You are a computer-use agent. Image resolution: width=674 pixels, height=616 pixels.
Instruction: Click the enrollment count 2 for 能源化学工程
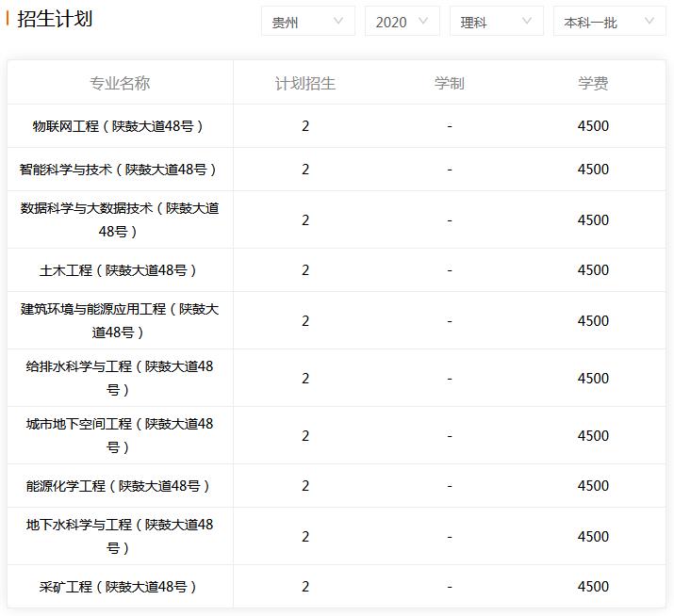305,486
